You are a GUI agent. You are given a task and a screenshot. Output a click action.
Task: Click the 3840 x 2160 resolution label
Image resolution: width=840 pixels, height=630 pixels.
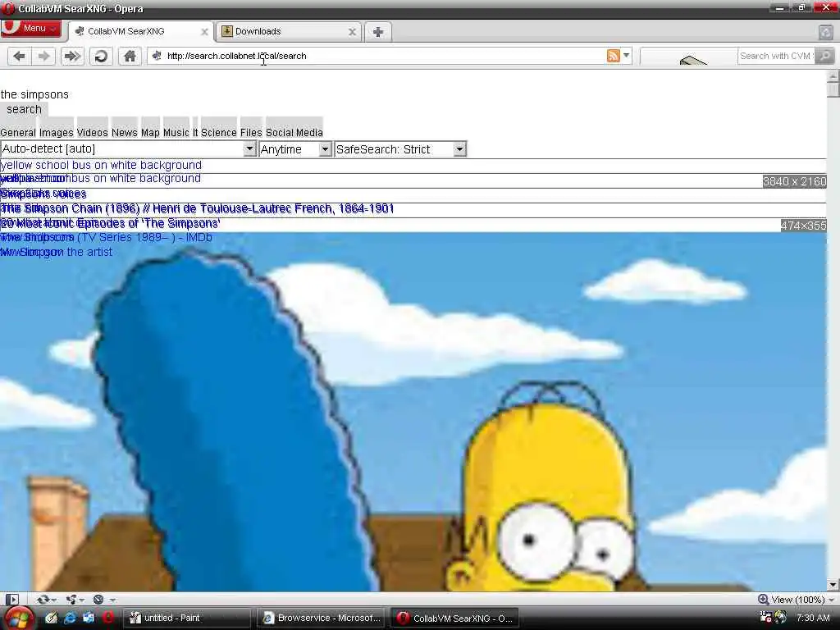tap(794, 181)
